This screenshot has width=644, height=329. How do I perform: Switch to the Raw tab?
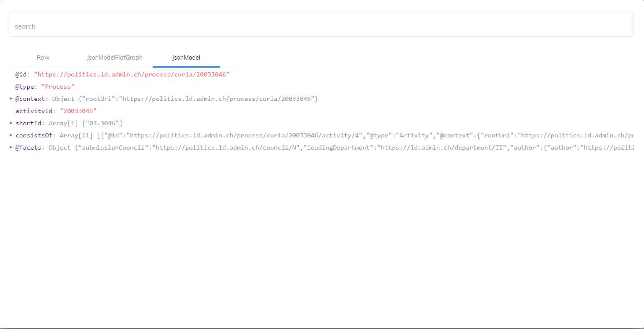43,58
